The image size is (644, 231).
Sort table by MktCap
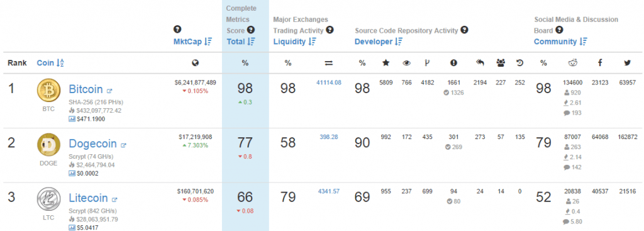192,42
